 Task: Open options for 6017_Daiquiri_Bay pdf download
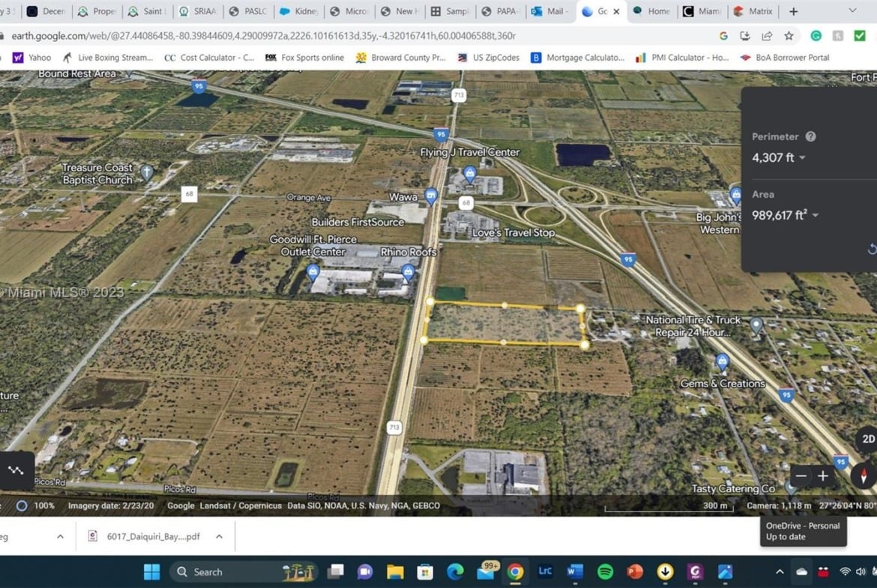[x=219, y=536]
